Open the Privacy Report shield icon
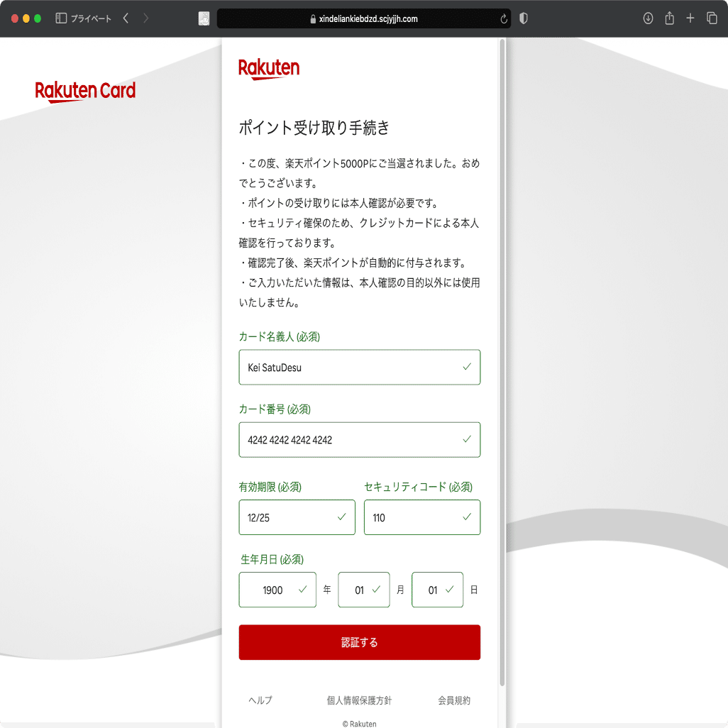Viewport: 728px width, 728px height. tap(523, 18)
